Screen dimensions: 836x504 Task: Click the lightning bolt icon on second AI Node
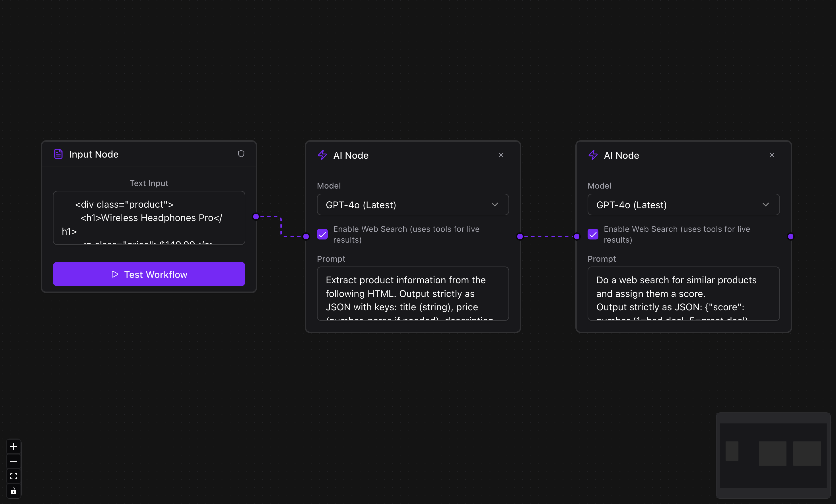pos(593,155)
